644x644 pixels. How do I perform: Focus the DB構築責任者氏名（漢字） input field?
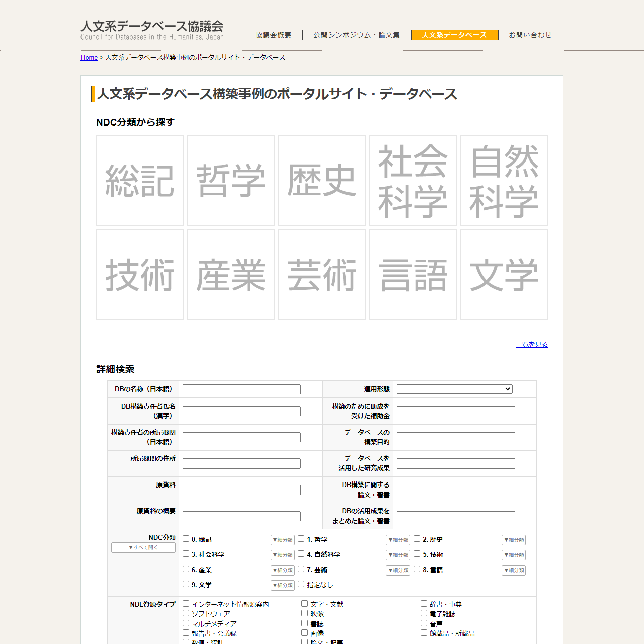pyautogui.click(x=242, y=411)
